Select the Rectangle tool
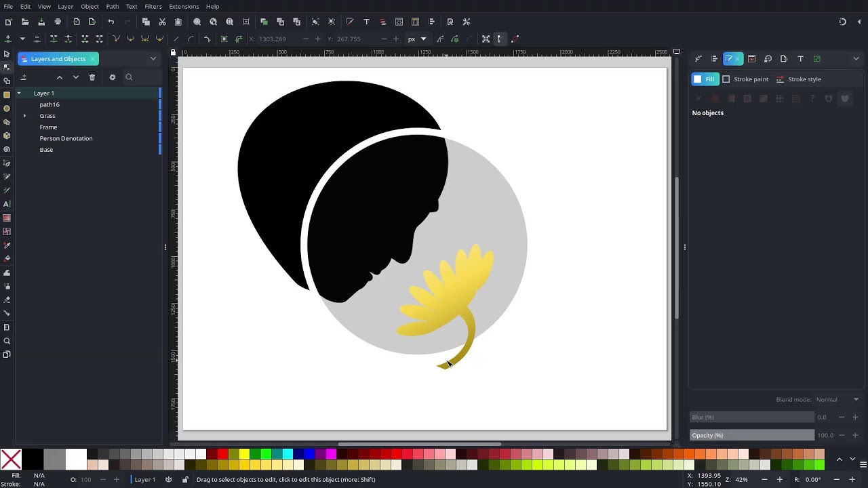Viewport: 868px width, 488px height. pyautogui.click(x=7, y=95)
